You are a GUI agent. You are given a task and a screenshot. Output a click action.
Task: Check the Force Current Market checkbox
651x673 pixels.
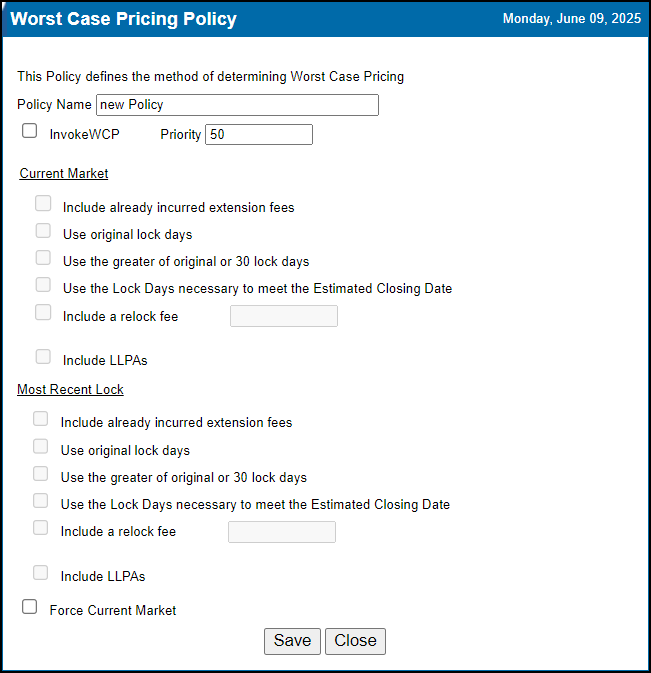(x=29, y=607)
